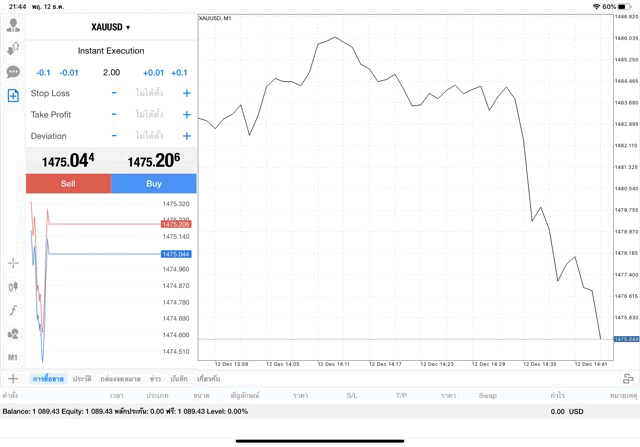Click the Deviation value field

(x=150, y=136)
